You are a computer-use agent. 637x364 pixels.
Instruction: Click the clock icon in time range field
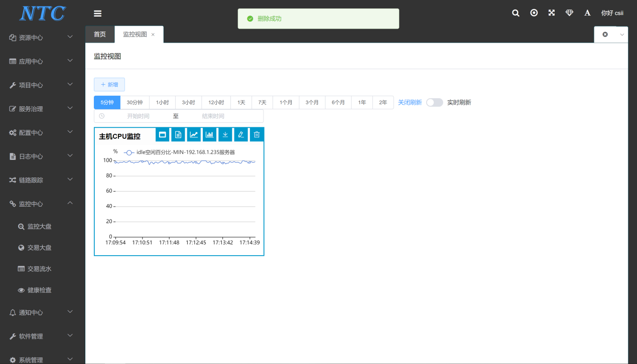[x=102, y=116]
